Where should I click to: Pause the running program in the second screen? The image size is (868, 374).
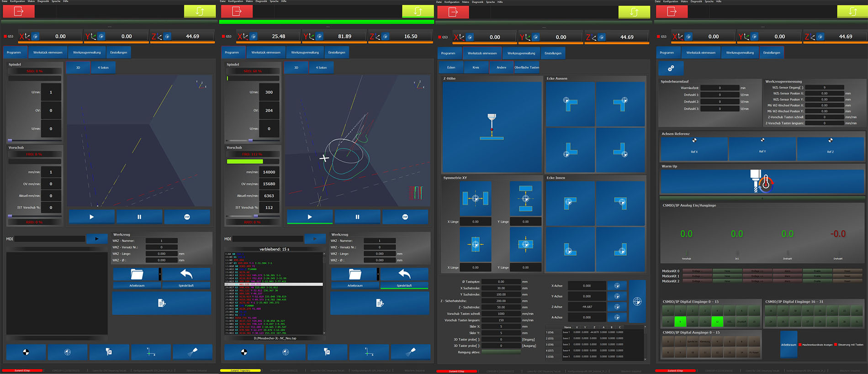pos(357,217)
